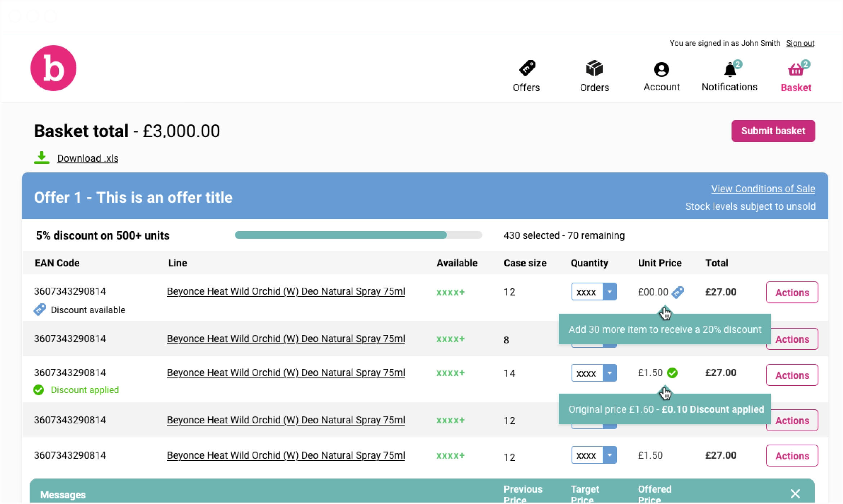Click the Quantity column header

coord(589,263)
